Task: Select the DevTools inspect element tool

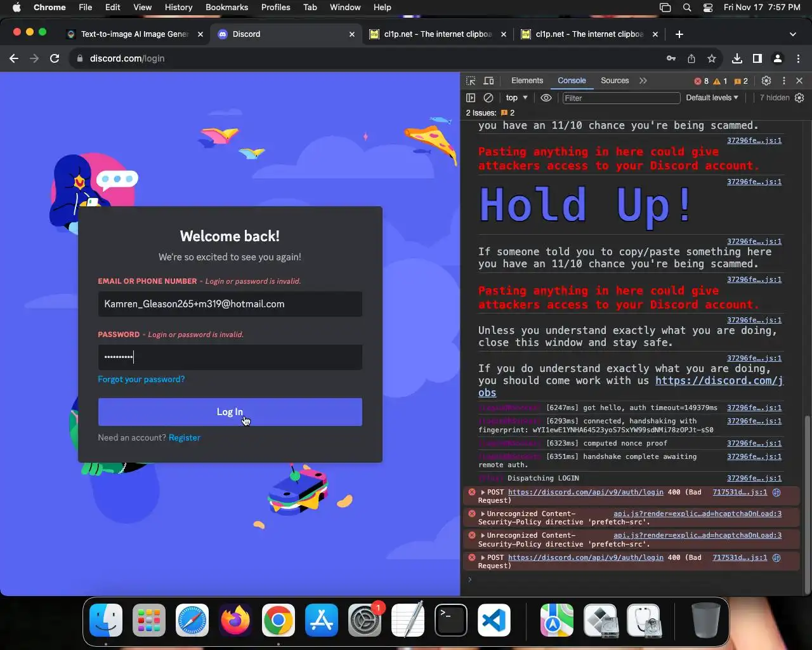Action: pos(471,81)
